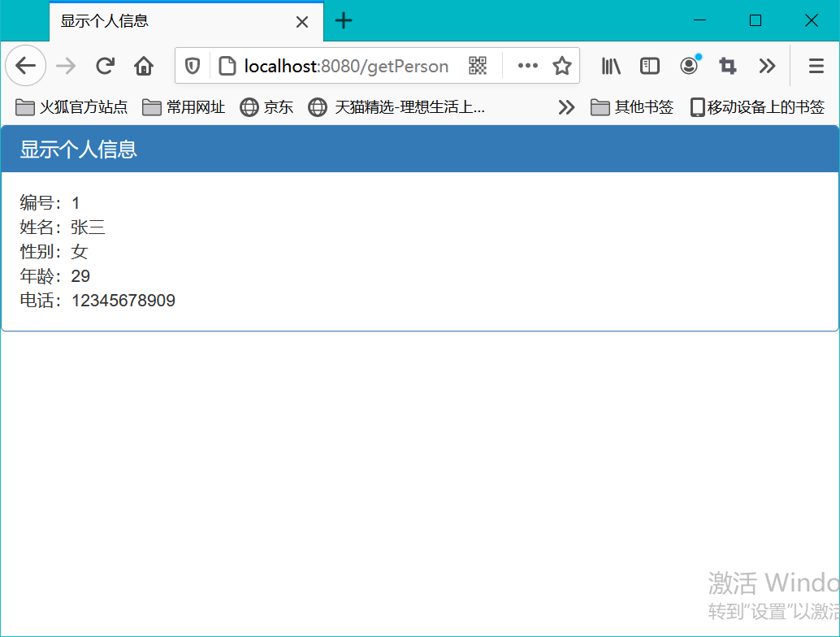Click the screenshot crop tool icon
The image size is (840, 637).
(x=728, y=66)
